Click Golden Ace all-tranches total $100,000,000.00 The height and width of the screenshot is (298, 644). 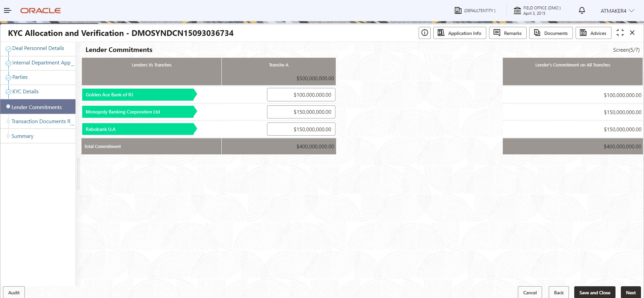coord(623,95)
